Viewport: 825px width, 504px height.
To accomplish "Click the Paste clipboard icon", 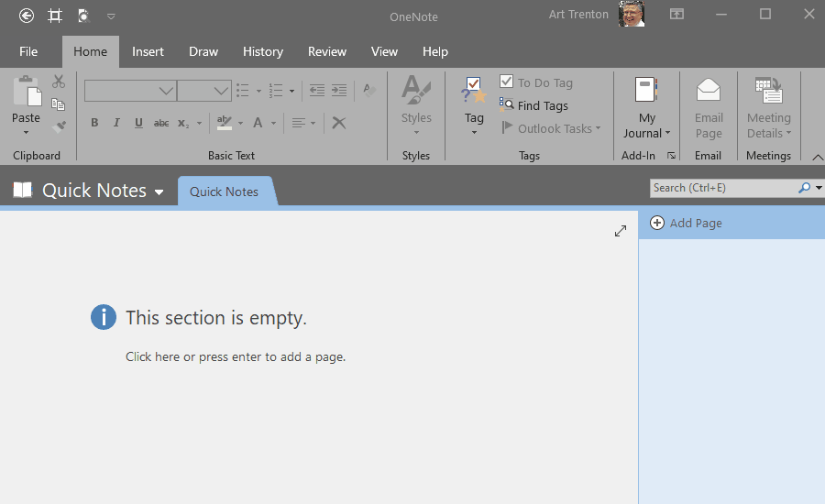I will click(27, 92).
